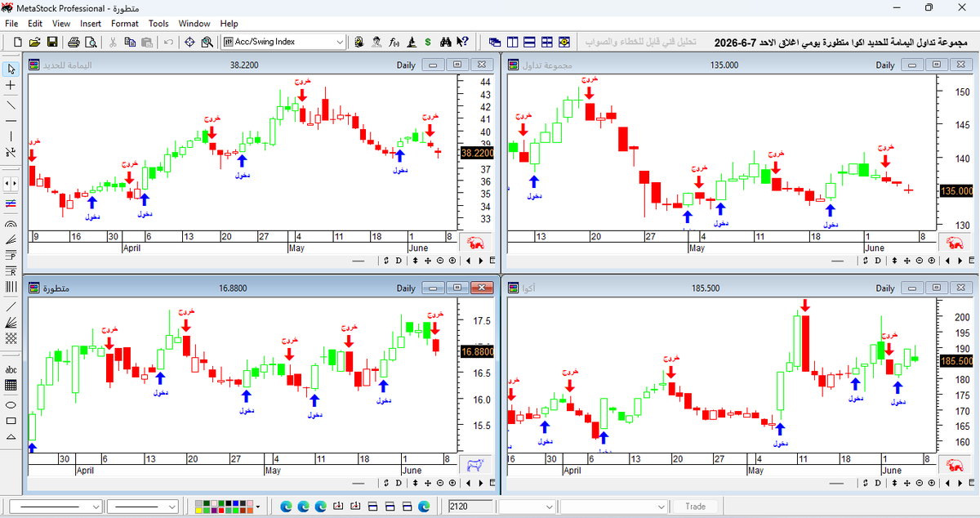Open the Help menu

point(229,24)
